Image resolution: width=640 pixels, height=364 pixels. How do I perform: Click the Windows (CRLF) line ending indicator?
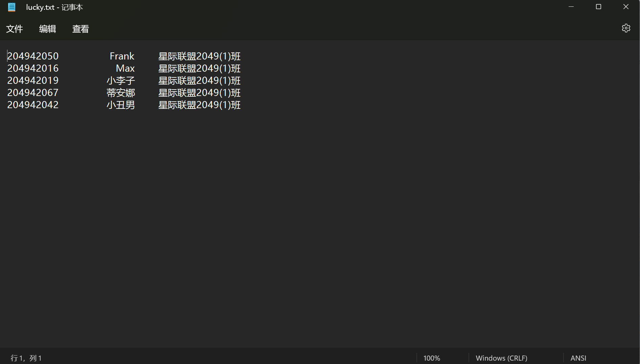click(x=501, y=358)
